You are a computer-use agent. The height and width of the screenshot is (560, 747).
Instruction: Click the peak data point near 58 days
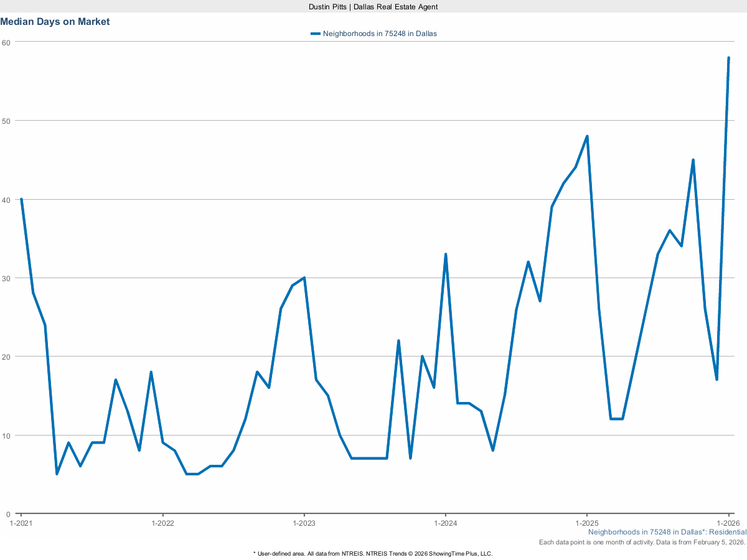tap(728, 57)
